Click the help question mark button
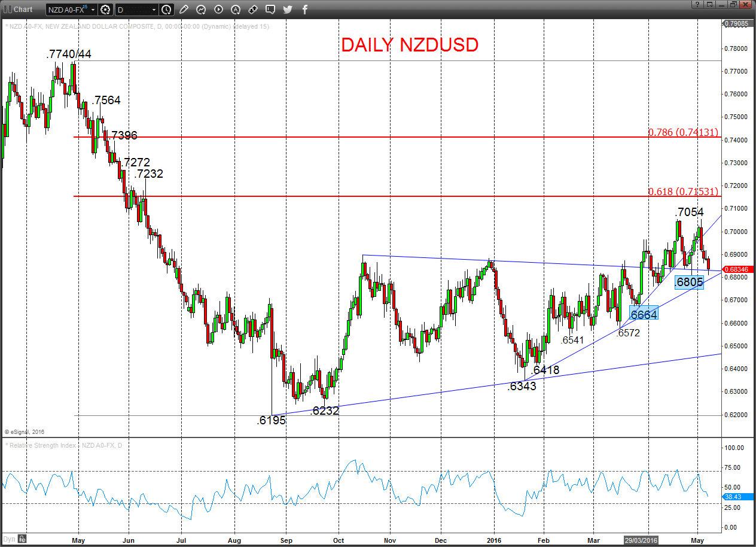 pos(697,4)
